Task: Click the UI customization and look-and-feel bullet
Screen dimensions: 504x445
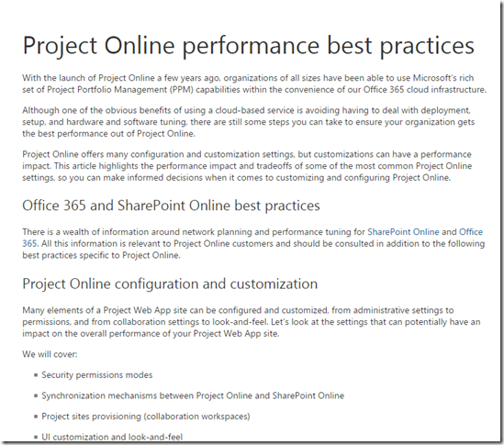Action: [x=112, y=437]
